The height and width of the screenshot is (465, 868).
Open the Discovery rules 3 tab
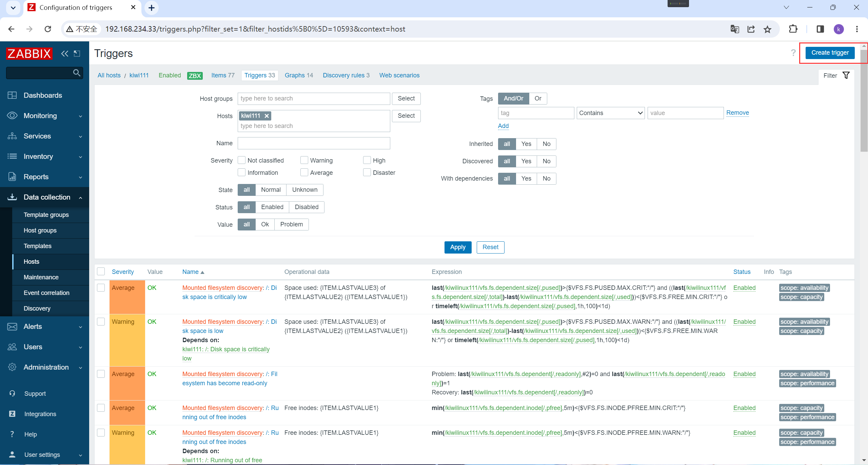[x=346, y=75]
